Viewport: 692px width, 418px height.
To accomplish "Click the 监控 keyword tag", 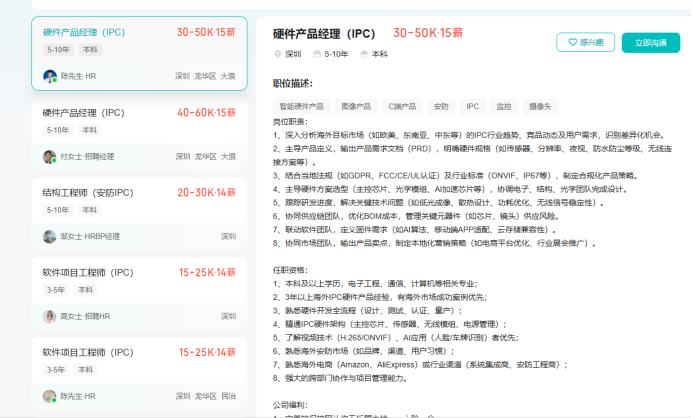I will [503, 105].
